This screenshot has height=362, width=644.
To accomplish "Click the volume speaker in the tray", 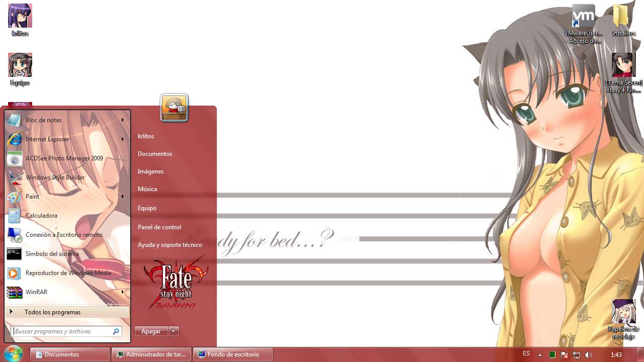I will [589, 354].
